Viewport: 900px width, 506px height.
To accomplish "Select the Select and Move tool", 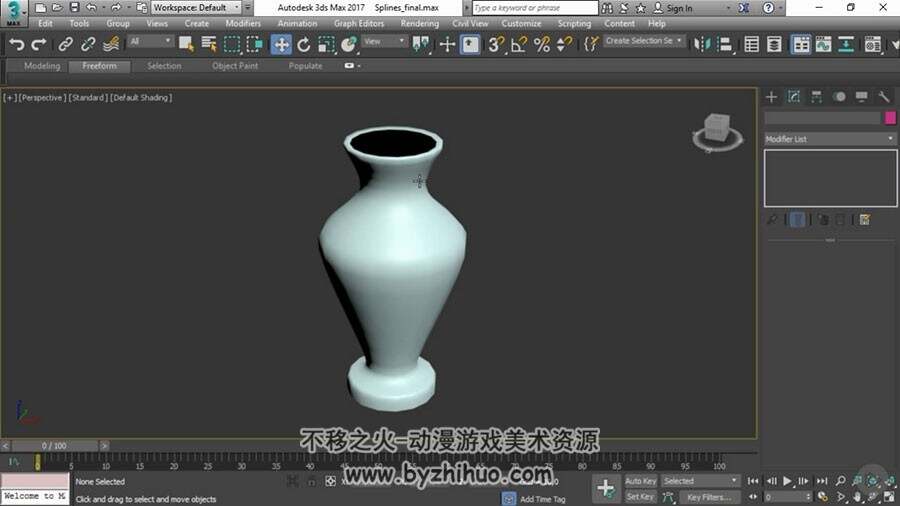I will pyautogui.click(x=281, y=44).
